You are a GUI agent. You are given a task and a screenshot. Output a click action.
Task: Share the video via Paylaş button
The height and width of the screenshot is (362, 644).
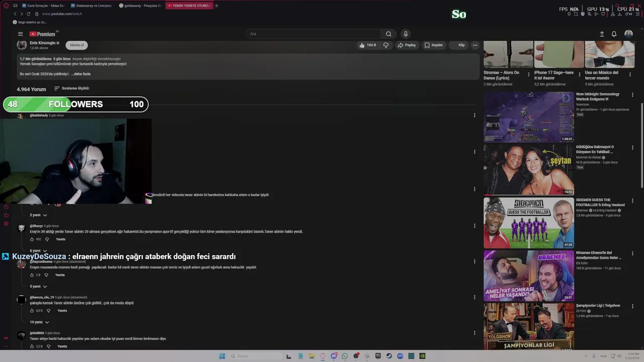tap(407, 45)
